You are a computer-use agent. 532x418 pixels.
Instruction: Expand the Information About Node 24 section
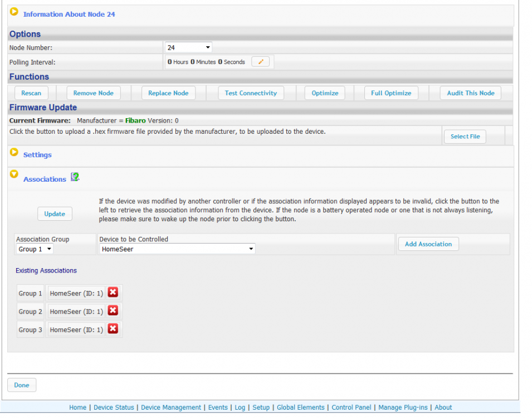tap(14, 12)
